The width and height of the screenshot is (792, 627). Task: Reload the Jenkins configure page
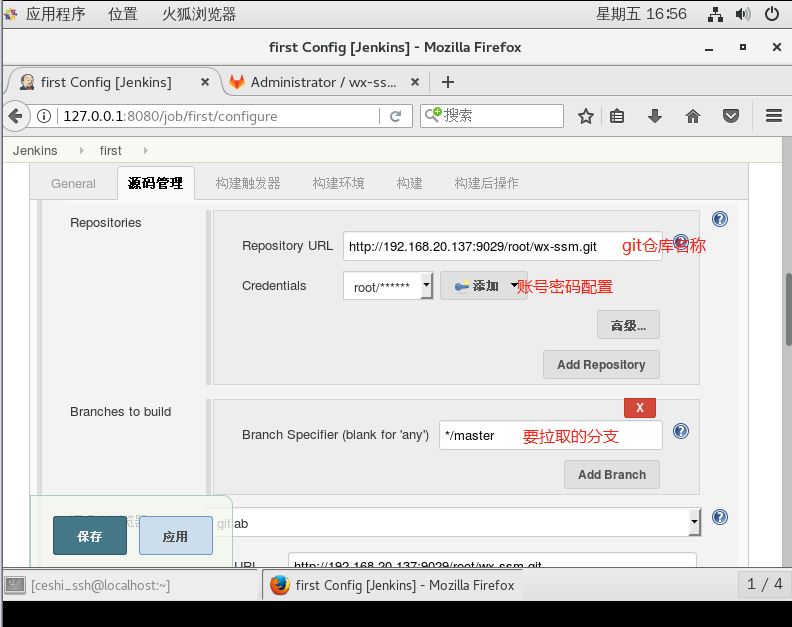tap(395, 116)
